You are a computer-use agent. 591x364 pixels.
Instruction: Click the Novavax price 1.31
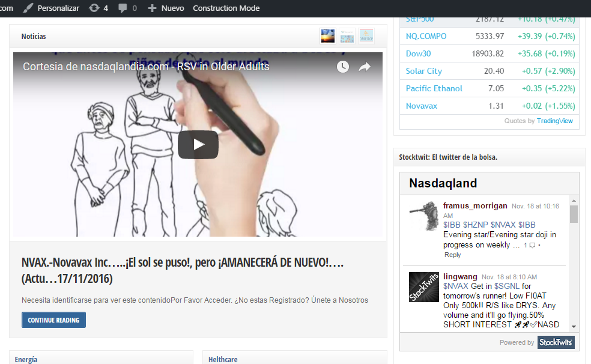pos(496,106)
